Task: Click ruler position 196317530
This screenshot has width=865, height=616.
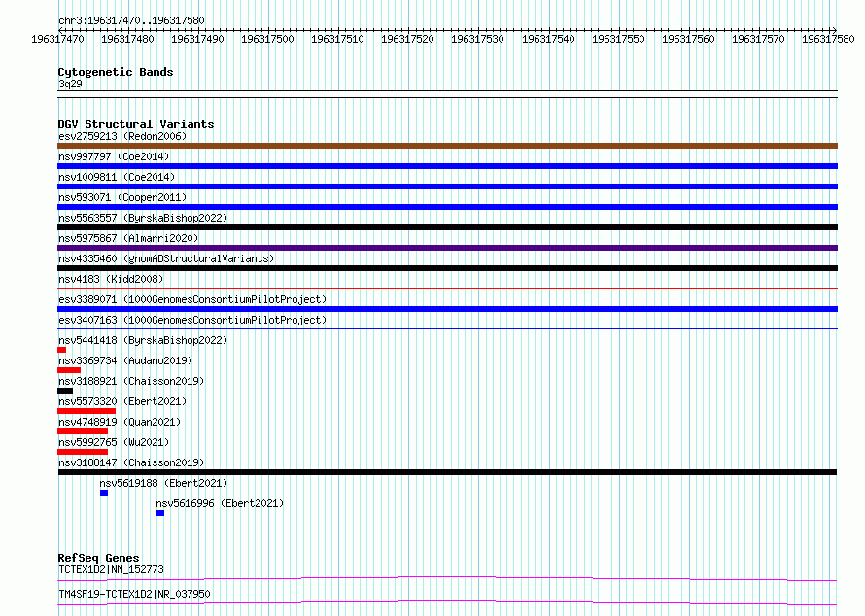Action: click(x=478, y=39)
